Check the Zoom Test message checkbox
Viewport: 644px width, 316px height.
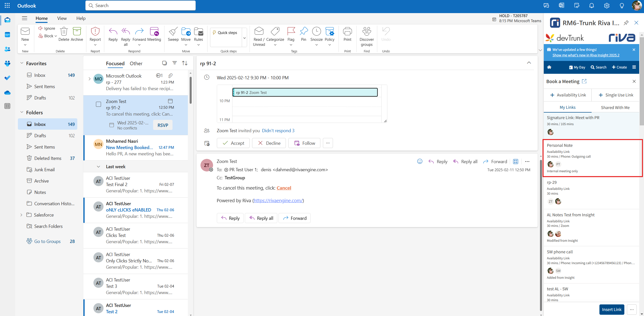98,104
